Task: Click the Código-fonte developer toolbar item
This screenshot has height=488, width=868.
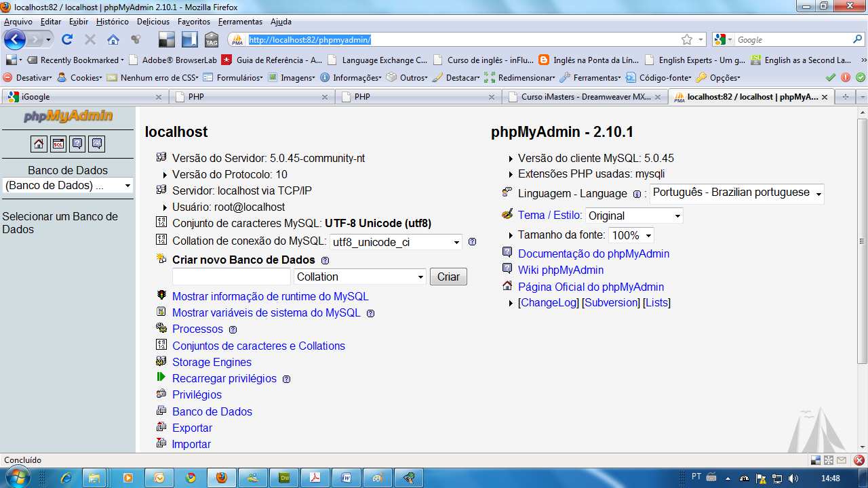Action: (x=658, y=77)
